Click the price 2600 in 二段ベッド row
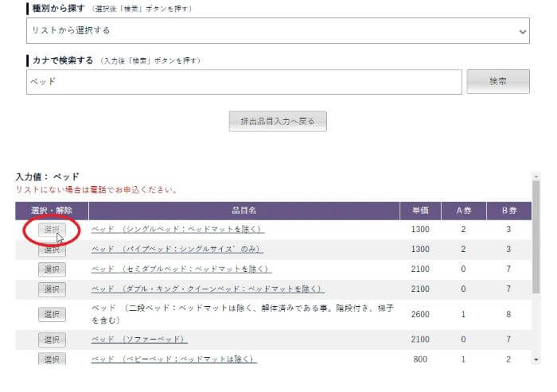557x392 pixels. point(420,315)
